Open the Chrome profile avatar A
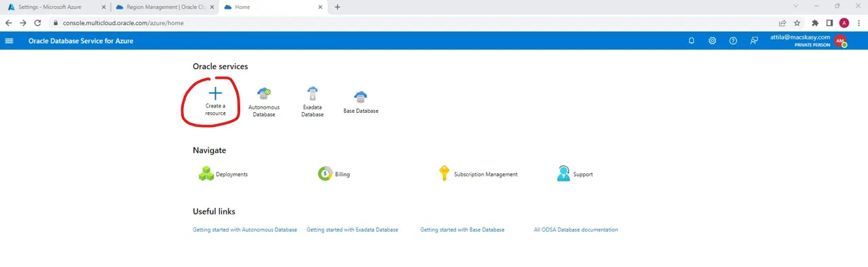The image size is (868, 267). click(x=844, y=22)
